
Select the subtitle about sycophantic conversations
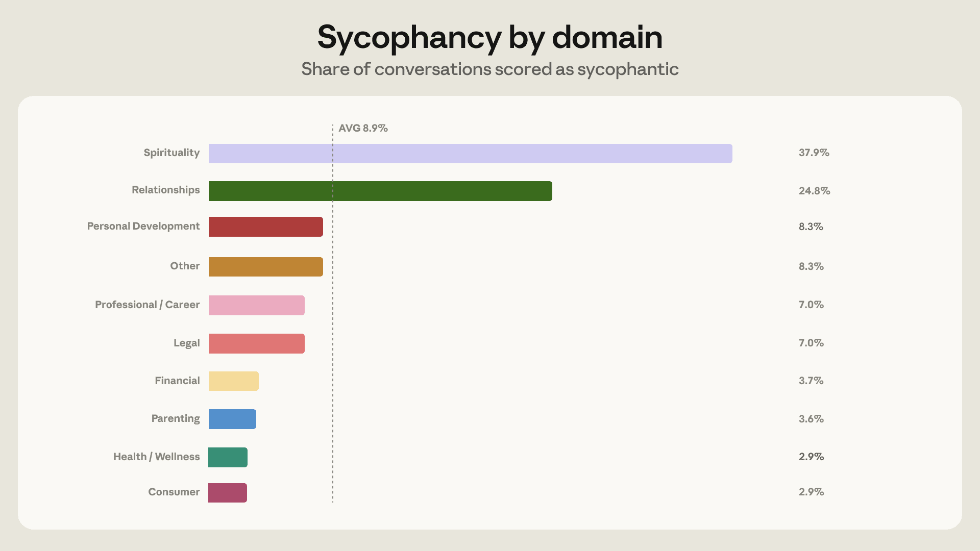pyautogui.click(x=490, y=69)
